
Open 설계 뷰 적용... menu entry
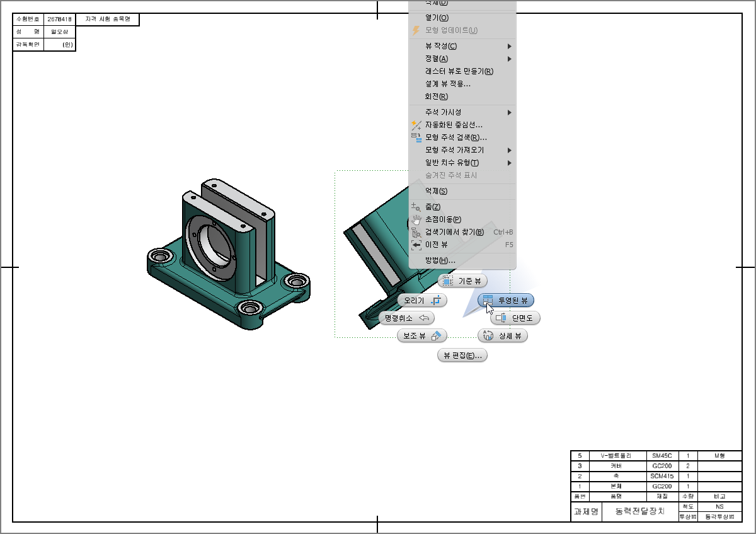pos(462,84)
